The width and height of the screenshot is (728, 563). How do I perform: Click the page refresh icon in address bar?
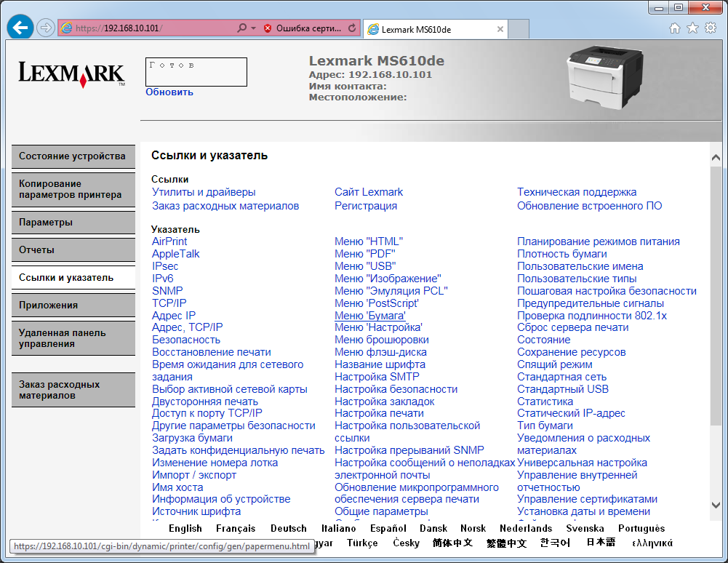pos(352,28)
